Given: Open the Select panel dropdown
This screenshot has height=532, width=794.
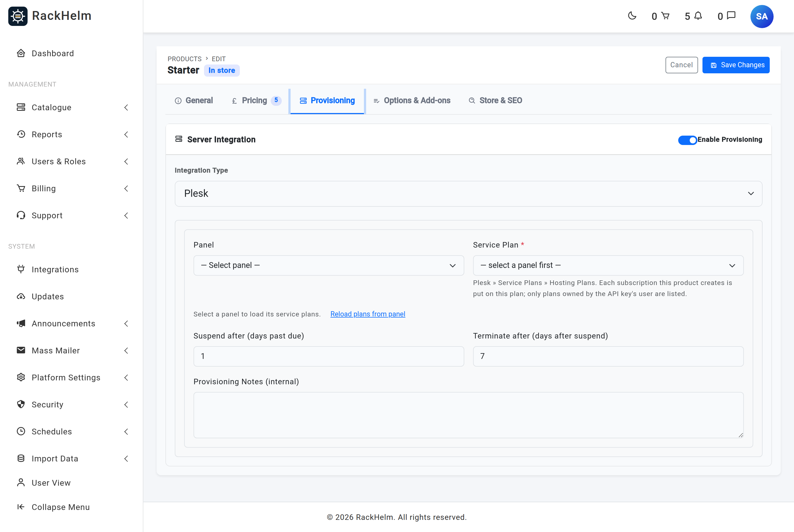Looking at the screenshot, I should (328, 265).
